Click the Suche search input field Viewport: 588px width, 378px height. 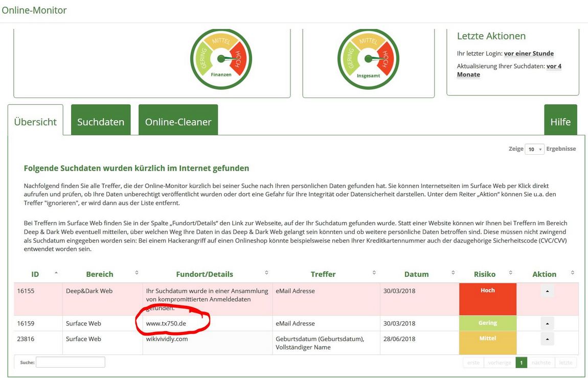[71, 362]
